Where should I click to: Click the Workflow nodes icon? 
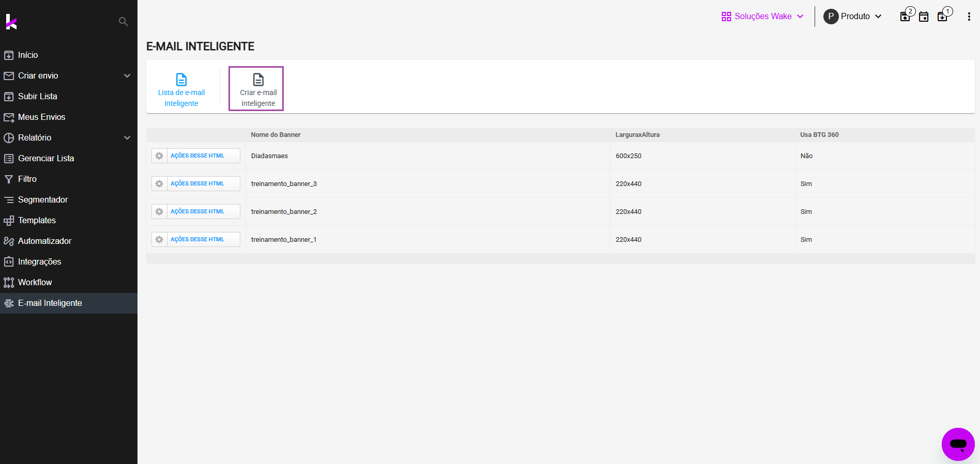[x=9, y=283]
